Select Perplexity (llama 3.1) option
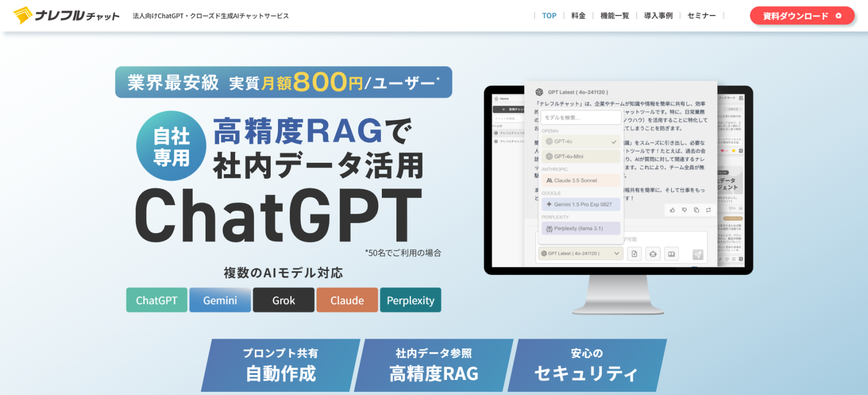This screenshot has width=868, height=395. pos(581,229)
